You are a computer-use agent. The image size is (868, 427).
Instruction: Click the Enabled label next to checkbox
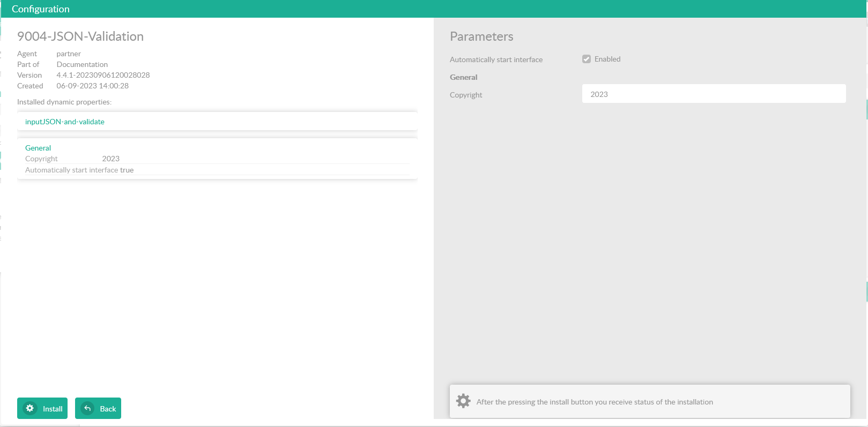click(607, 59)
